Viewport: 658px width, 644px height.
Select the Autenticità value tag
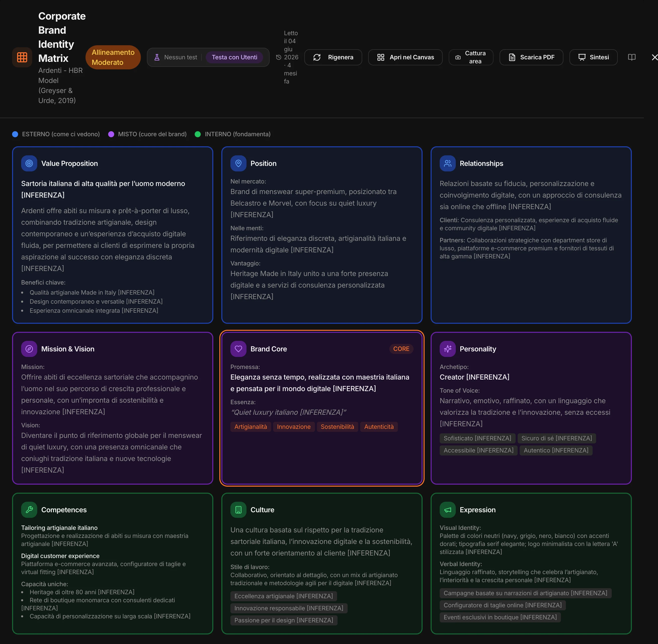[379, 427]
